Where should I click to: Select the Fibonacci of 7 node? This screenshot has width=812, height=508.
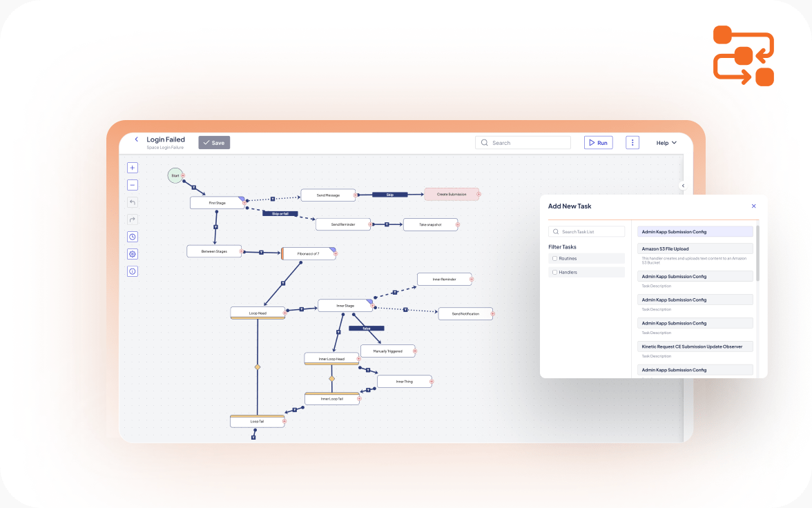point(308,254)
